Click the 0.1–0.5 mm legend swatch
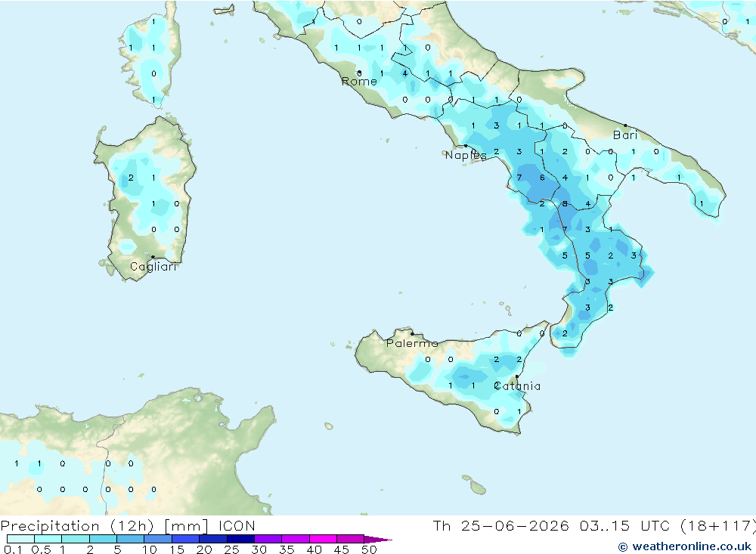 (20, 539)
